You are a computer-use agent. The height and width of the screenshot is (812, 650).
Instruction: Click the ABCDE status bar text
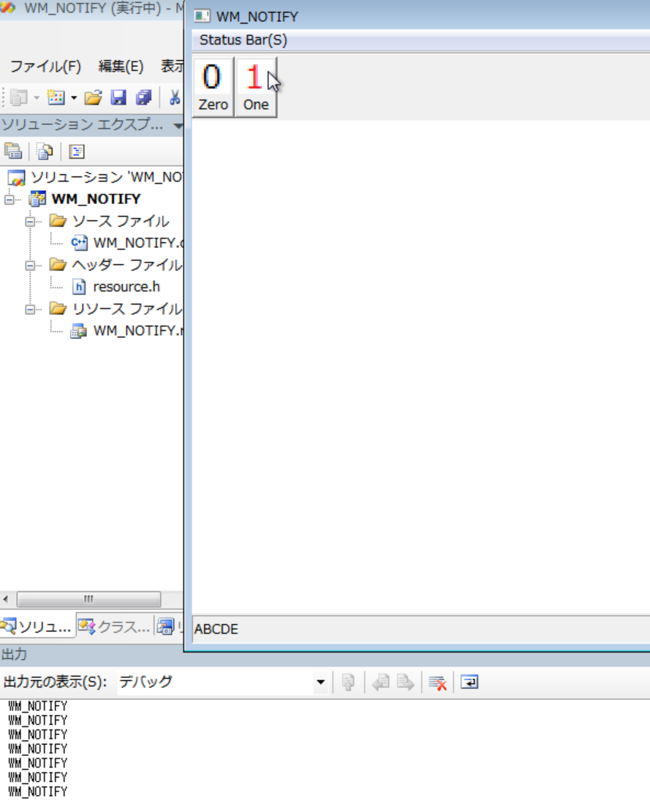click(x=216, y=629)
